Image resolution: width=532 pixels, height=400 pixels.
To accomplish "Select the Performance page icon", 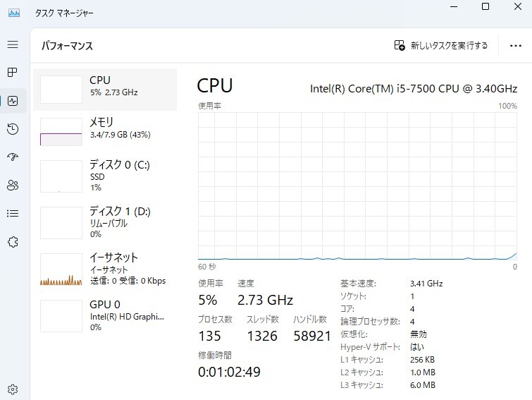I will click(13, 101).
